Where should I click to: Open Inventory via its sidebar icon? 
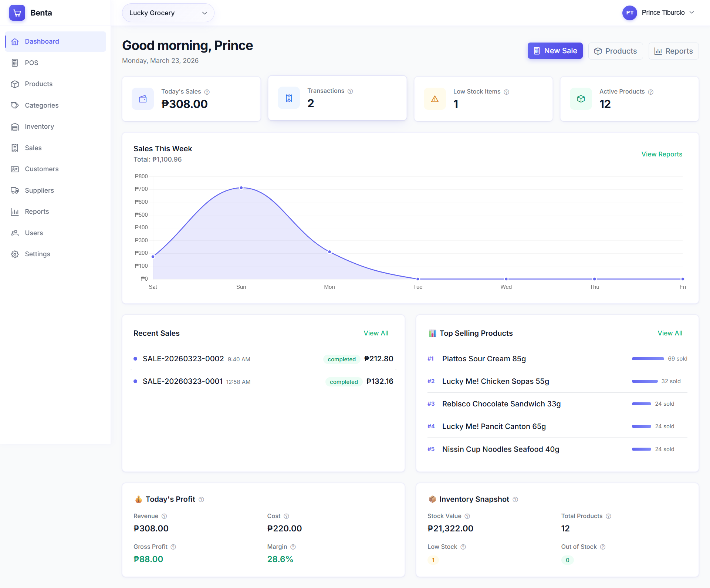pyautogui.click(x=15, y=126)
